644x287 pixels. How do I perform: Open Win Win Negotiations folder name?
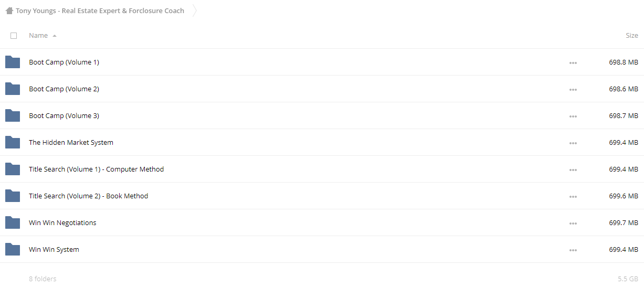(x=62, y=223)
